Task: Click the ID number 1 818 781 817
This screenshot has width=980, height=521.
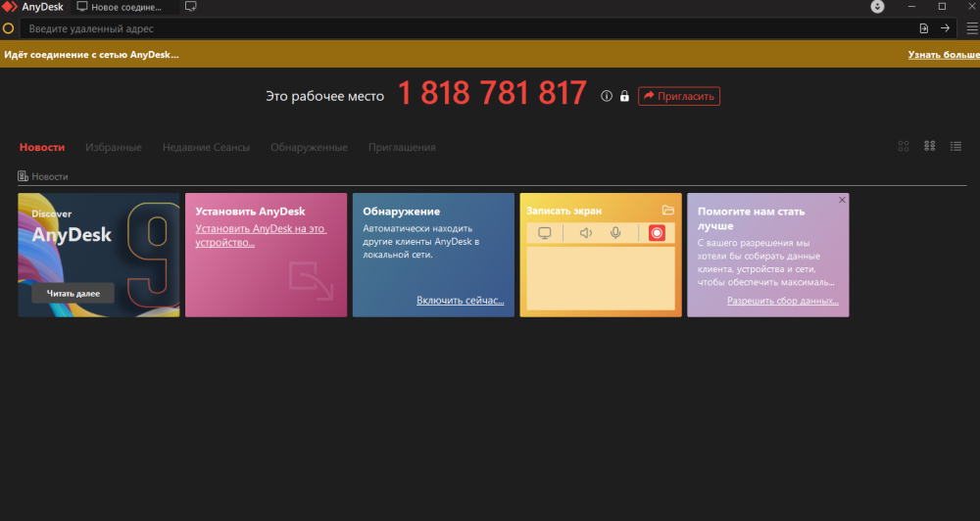Action: tap(492, 94)
